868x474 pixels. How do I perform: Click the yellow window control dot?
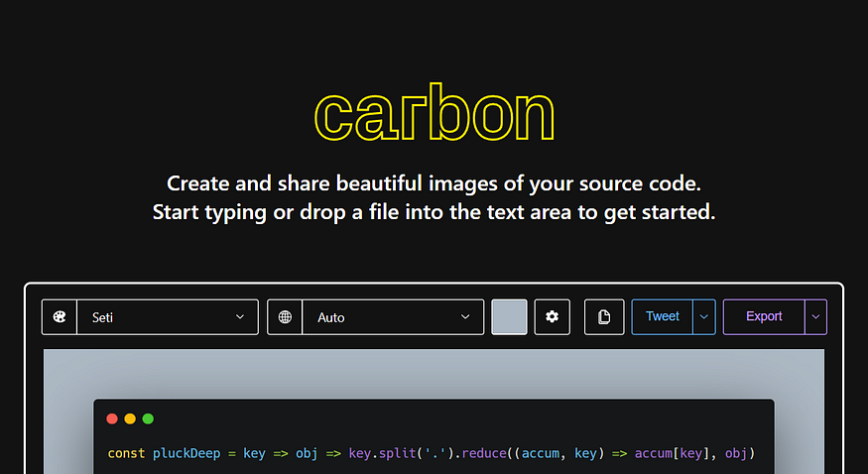click(130, 418)
